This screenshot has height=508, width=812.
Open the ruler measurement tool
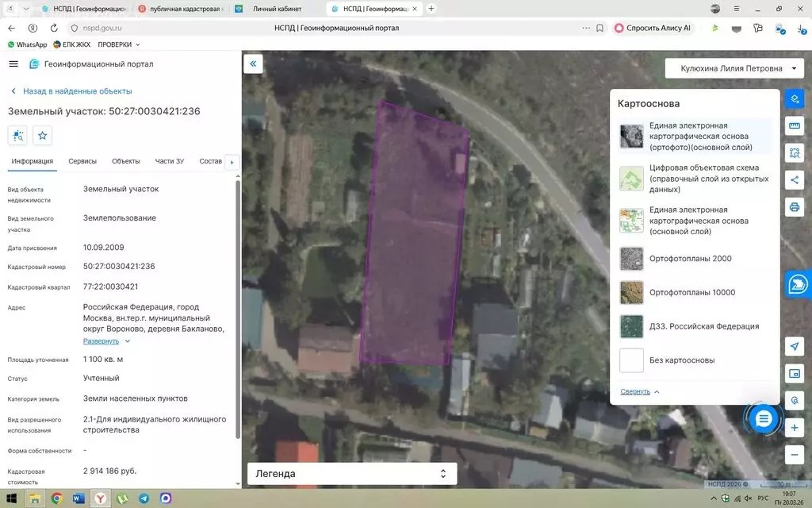(795, 125)
